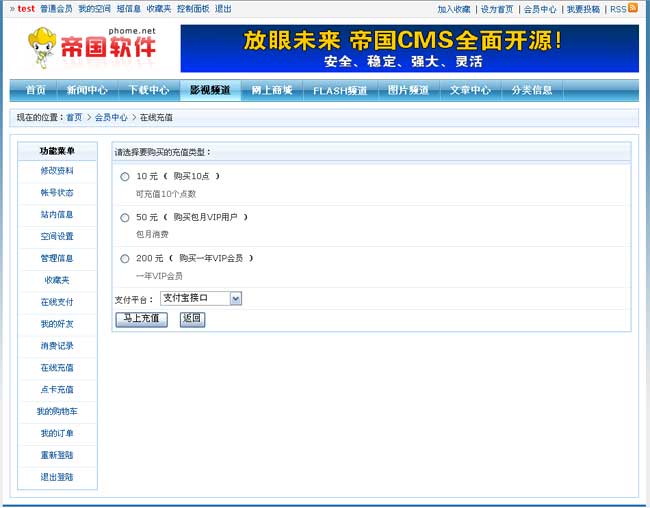This screenshot has height=508, width=650.
Task: Click the 帝国CMS全面开源 banner
Action: pos(409,48)
